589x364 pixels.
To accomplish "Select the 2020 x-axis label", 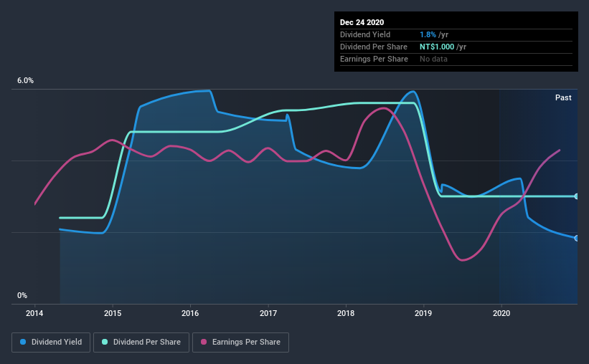I will coord(501,313).
